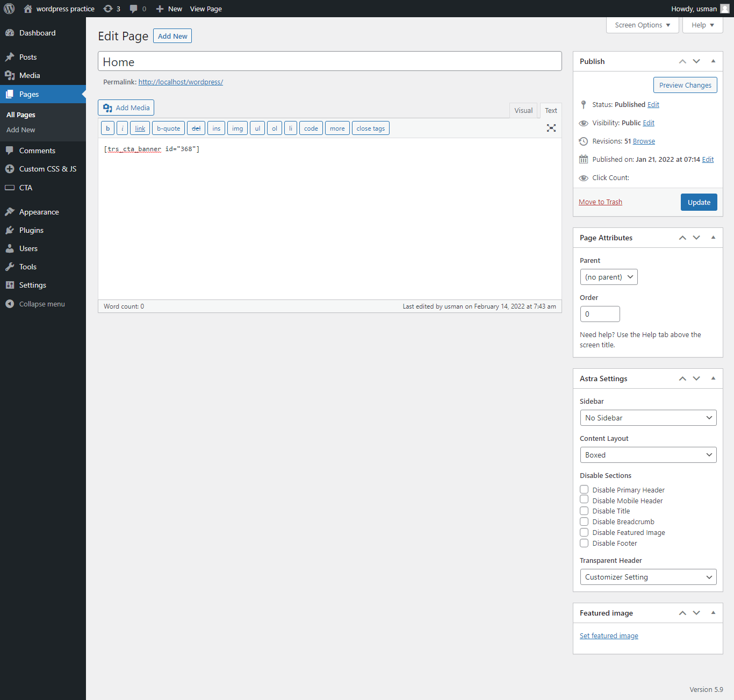This screenshot has height=700, width=734.
Task: Move Featured image box up arrow
Action: pos(682,613)
